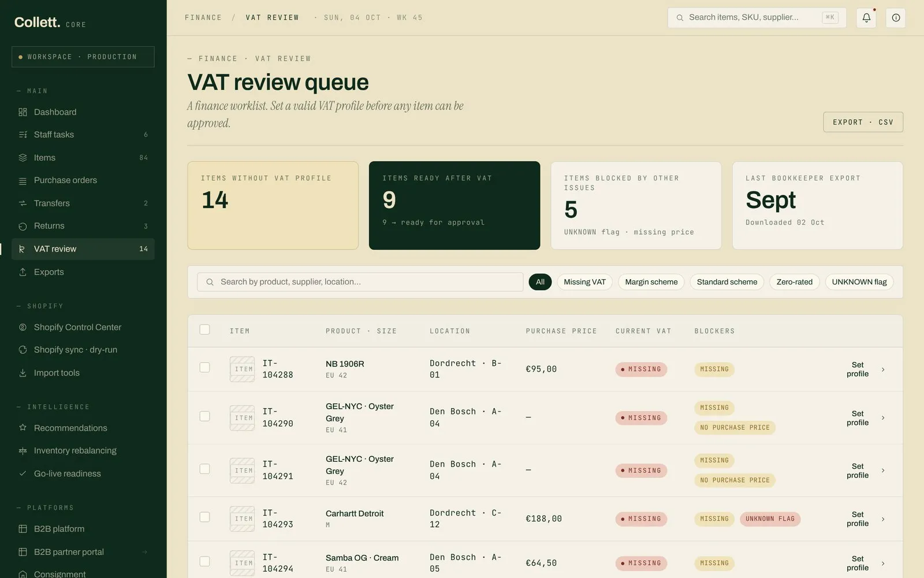Click the global search items field
The width and height of the screenshot is (924, 578).
click(757, 17)
